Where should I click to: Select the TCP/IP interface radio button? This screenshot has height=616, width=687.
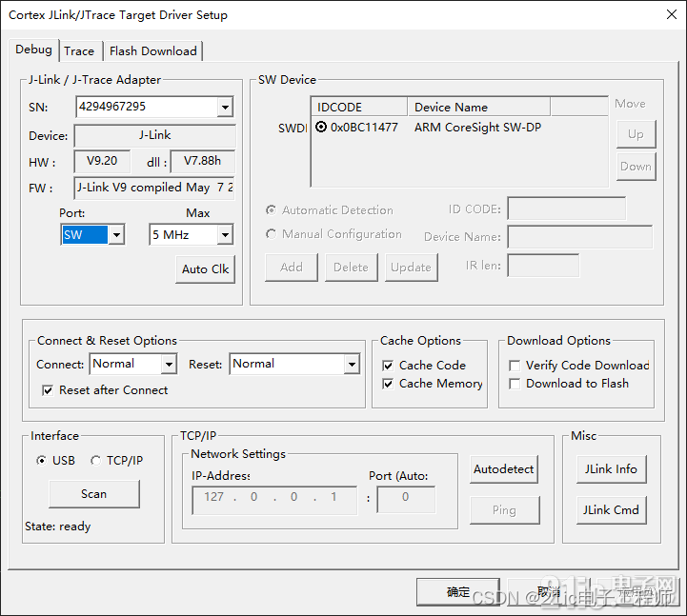[95, 461]
